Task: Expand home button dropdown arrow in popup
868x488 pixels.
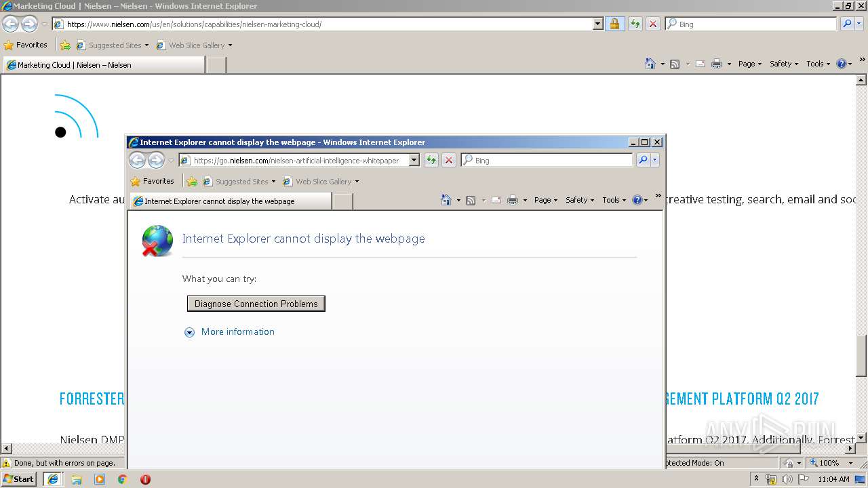Action: (x=458, y=201)
